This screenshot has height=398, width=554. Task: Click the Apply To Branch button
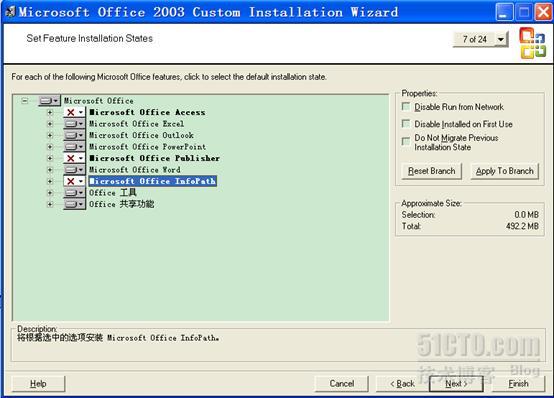(x=505, y=171)
